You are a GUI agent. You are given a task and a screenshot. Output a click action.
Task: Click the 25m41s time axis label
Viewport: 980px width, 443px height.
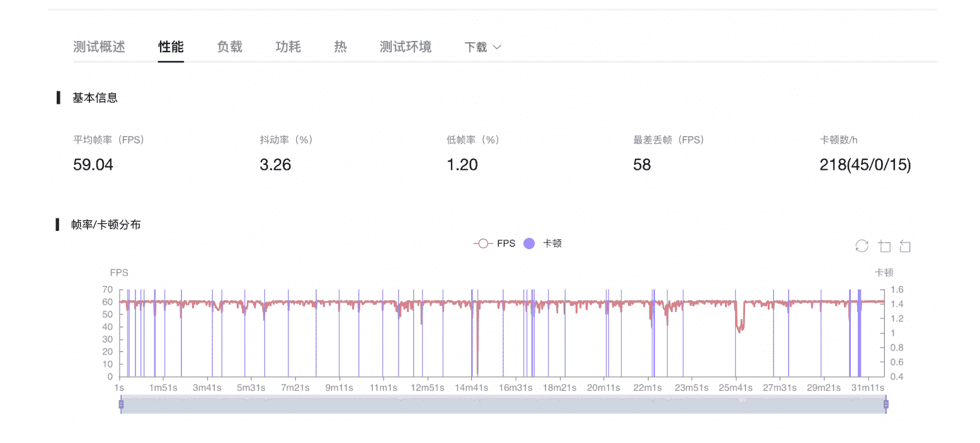tap(736, 388)
